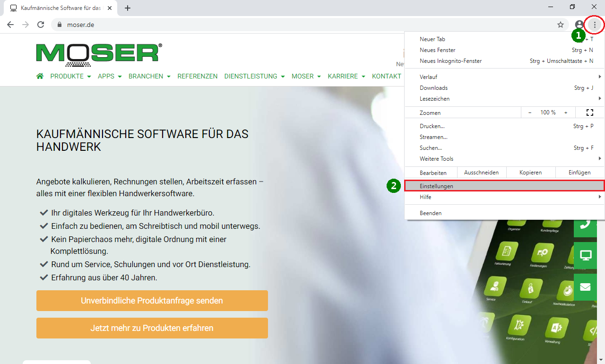This screenshot has width=605, height=364.
Task: Click the browser back arrow
Action: coord(10,25)
